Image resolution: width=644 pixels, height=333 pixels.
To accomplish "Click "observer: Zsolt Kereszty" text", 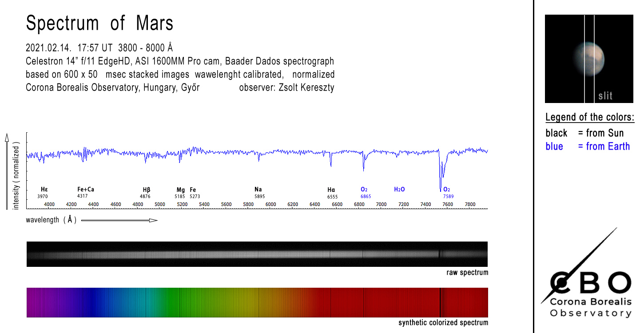I will coord(286,87).
